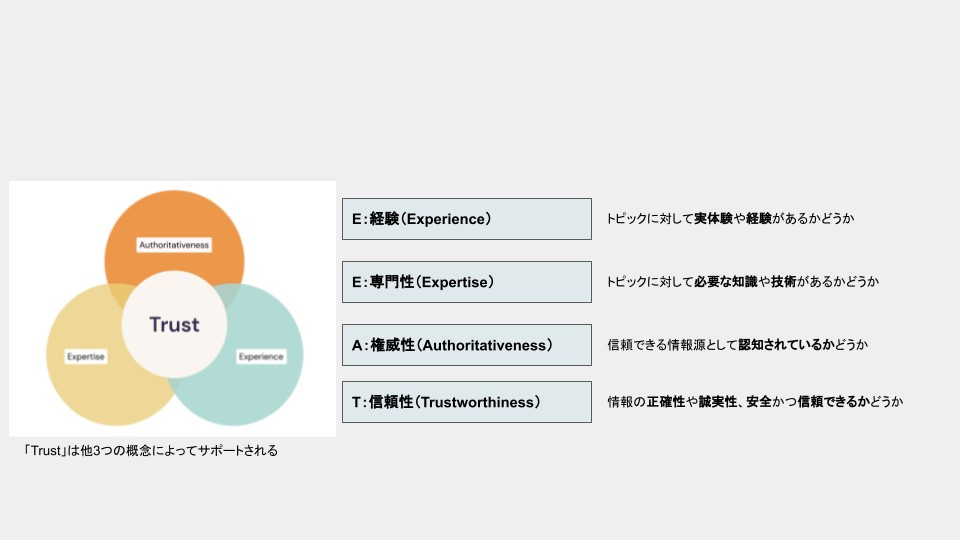The image size is (960, 540).
Task: Click the Expertise label in the diagram
Action: (87, 356)
